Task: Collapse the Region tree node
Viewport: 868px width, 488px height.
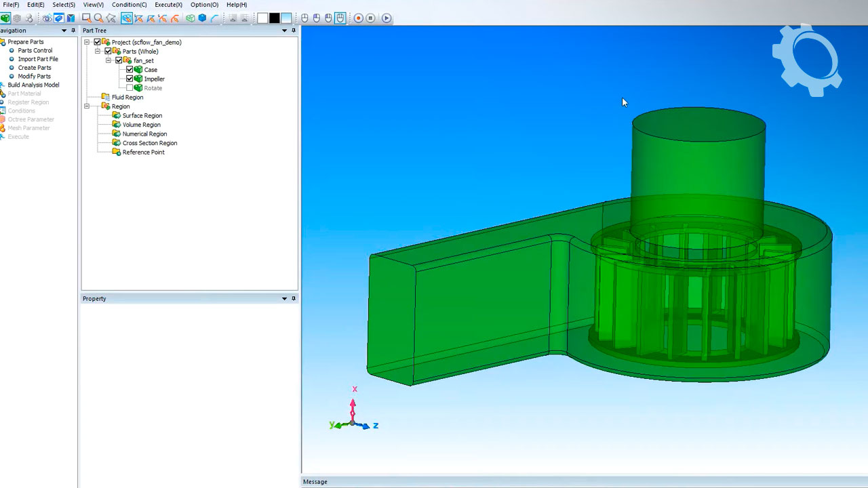Action: tap(87, 106)
